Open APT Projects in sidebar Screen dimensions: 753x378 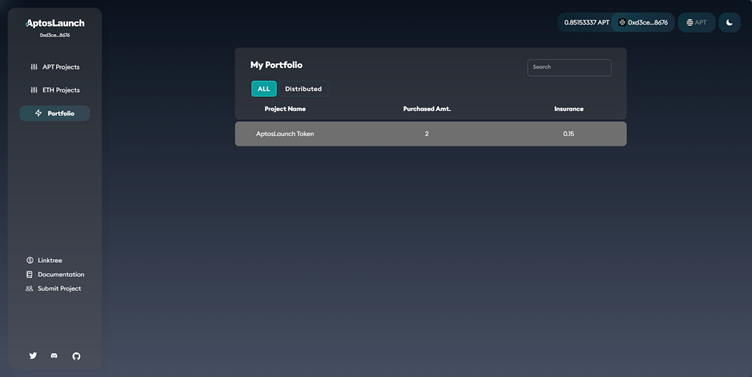pos(55,67)
